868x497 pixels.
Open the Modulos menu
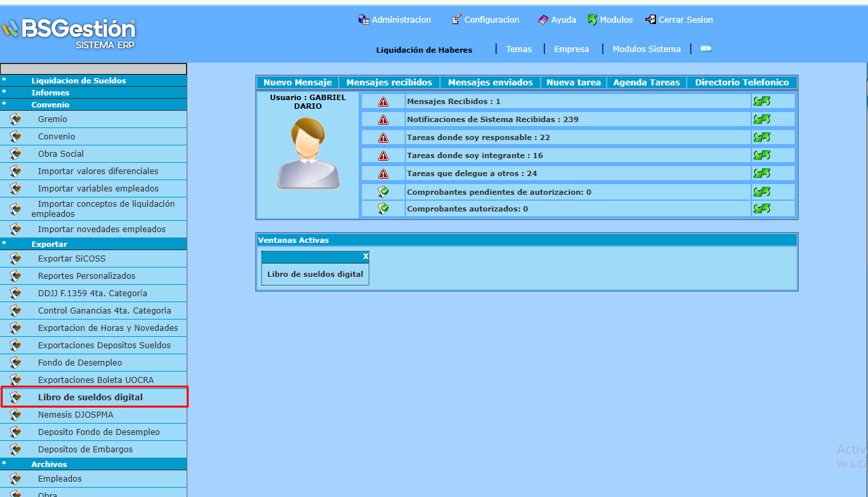point(616,20)
